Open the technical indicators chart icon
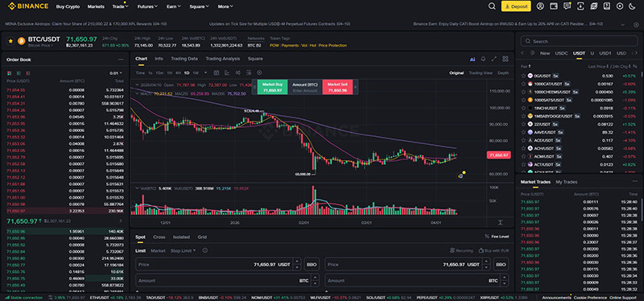Image resolution: width=644 pixels, height=301 pixels. (227, 72)
